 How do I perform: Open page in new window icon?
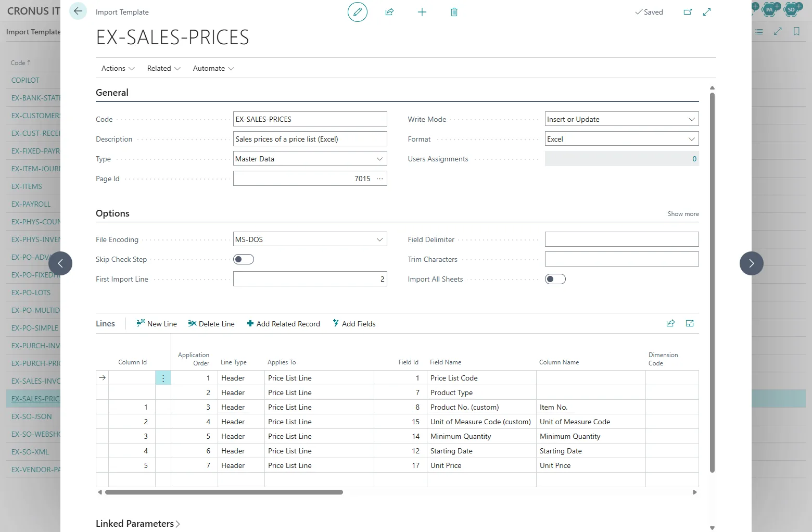[x=688, y=12]
